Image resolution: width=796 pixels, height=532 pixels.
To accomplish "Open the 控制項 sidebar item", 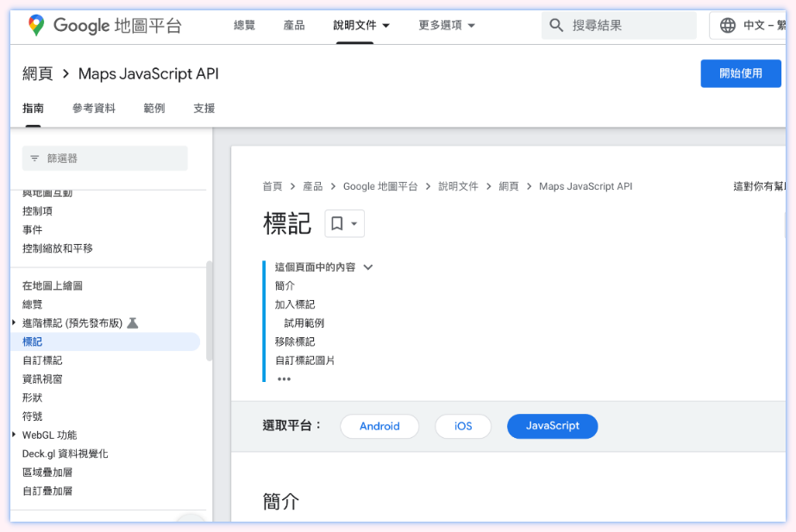I will 38,211.
